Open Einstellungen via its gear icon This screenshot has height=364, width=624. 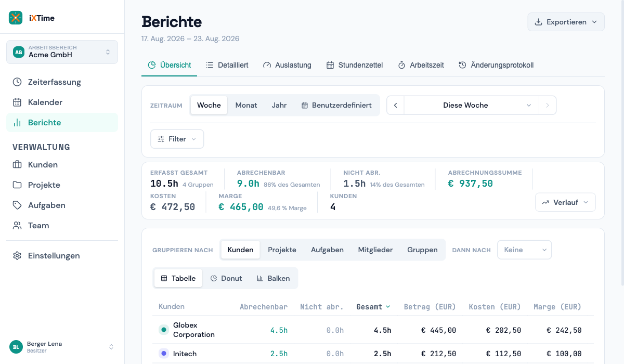click(x=17, y=256)
